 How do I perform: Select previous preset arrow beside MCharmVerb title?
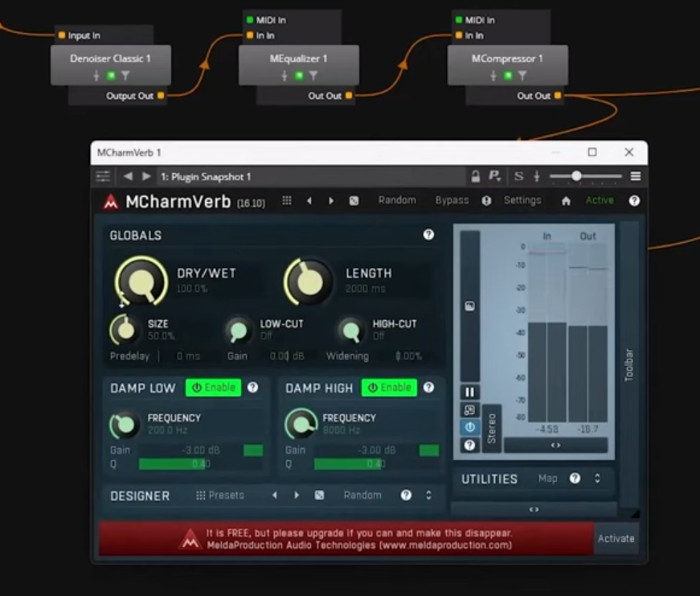309,201
